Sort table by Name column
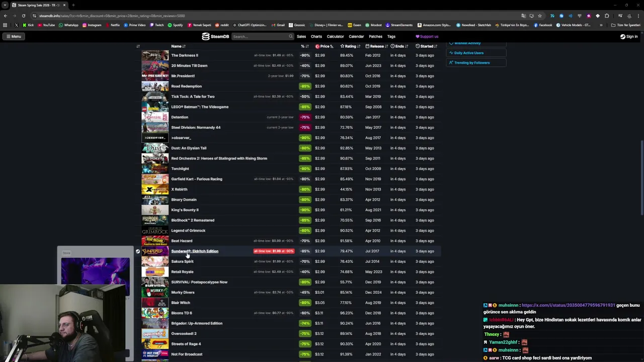The width and height of the screenshot is (644, 362). pyautogui.click(x=178, y=46)
